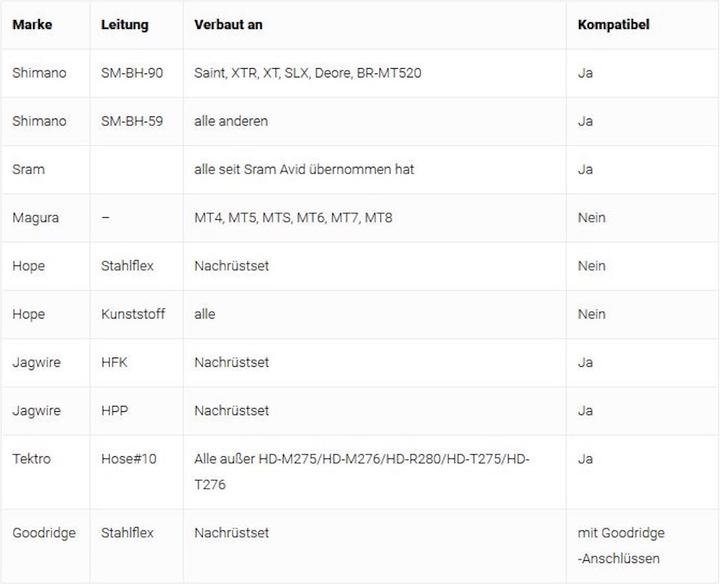Select the Kunststoff cell in Hope row
This screenshot has height=584, width=720.
pyautogui.click(x=133, y=314)
